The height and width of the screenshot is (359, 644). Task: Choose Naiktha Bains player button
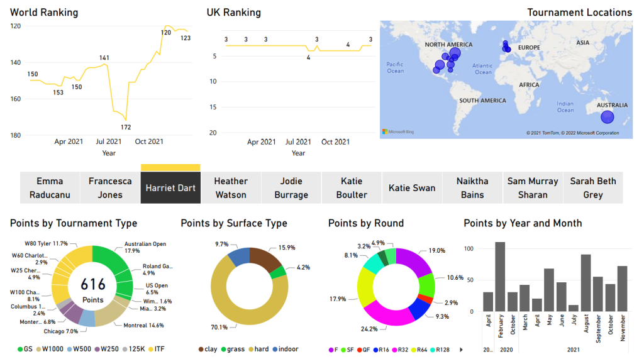click(x=472, y=188)
